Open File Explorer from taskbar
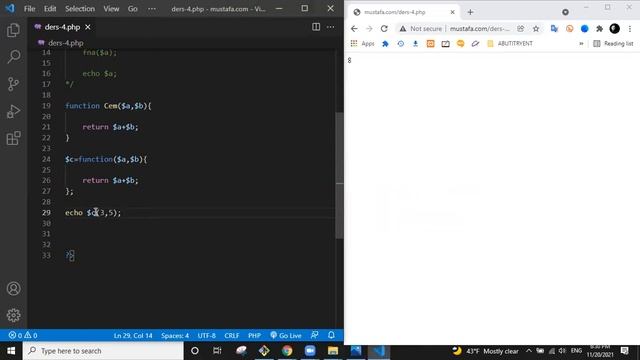 (333, 351)
